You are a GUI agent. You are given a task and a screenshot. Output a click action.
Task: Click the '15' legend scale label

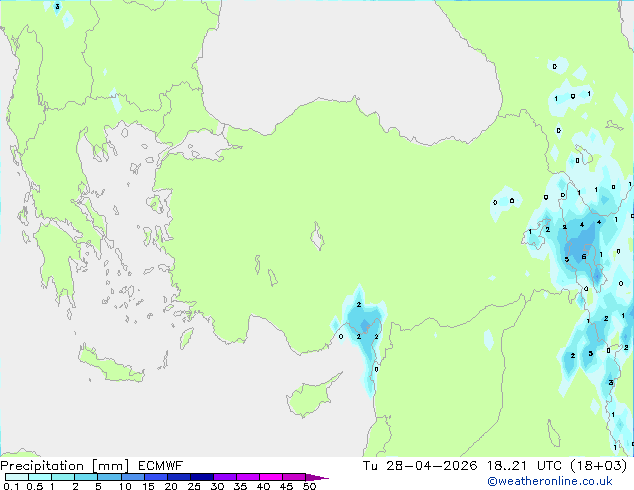point(148,486)
